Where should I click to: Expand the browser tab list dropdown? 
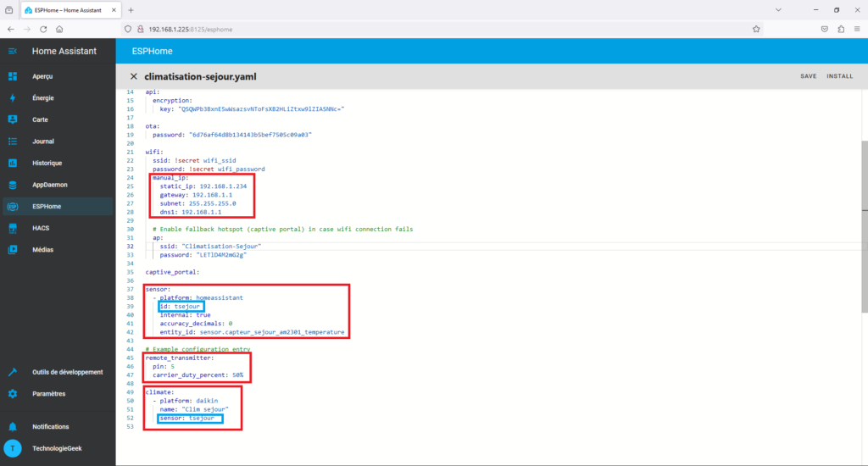[778, 10]
